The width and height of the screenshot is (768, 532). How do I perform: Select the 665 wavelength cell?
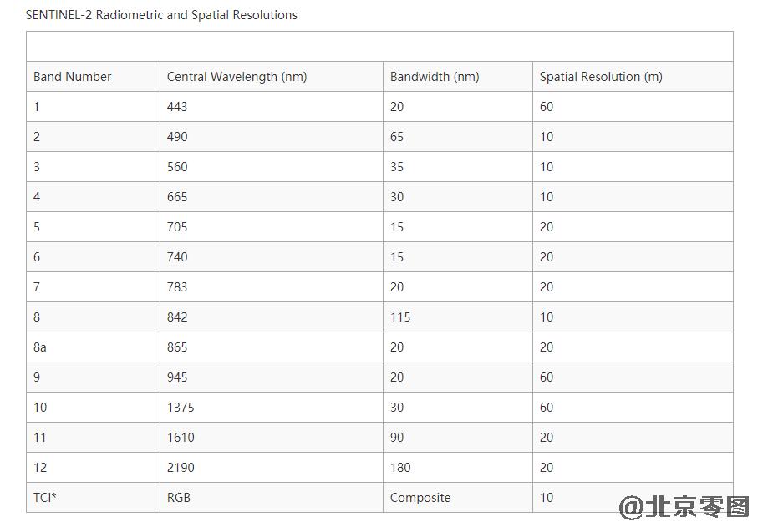coord(177,197)
